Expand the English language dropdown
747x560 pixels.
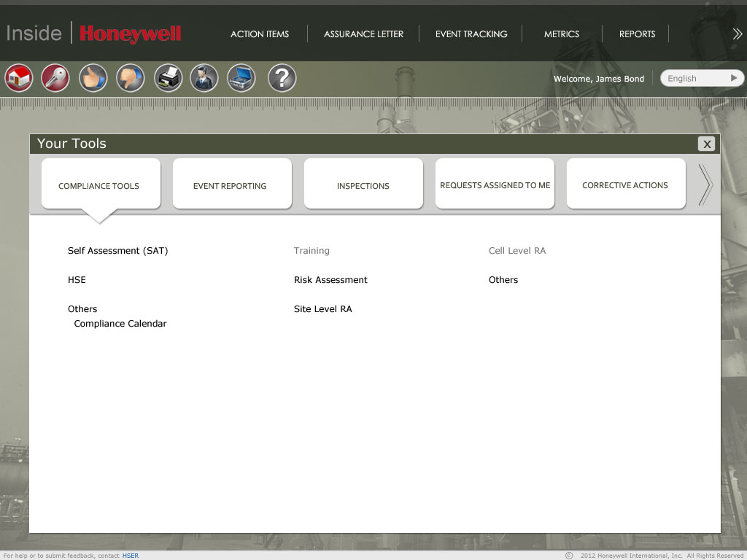pos(702,78)
